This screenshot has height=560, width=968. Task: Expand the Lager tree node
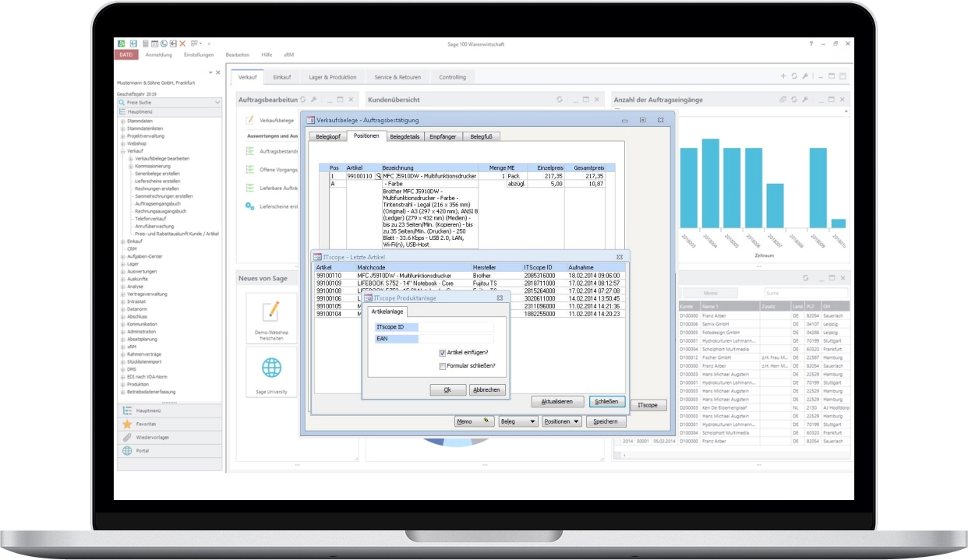(x=122, y=264)
